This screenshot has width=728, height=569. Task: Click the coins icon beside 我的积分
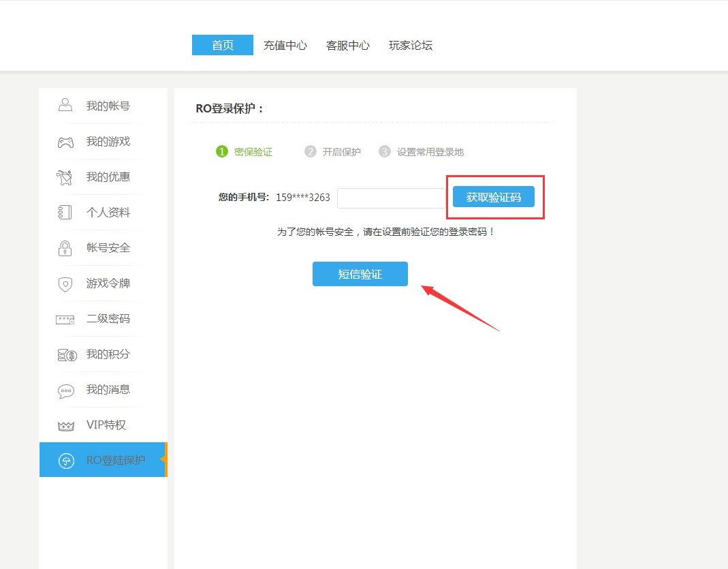[x=67, y=355]
